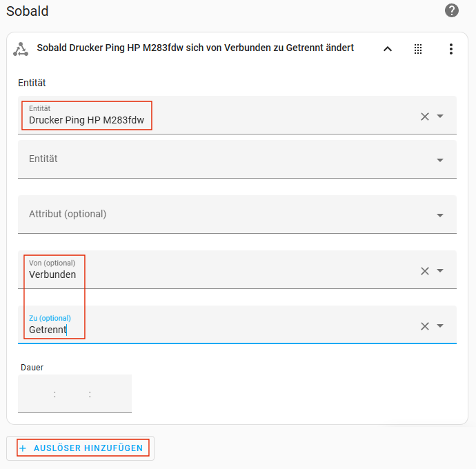
Task: Click the Auslöser hinzufügen button
Action: 81,448
